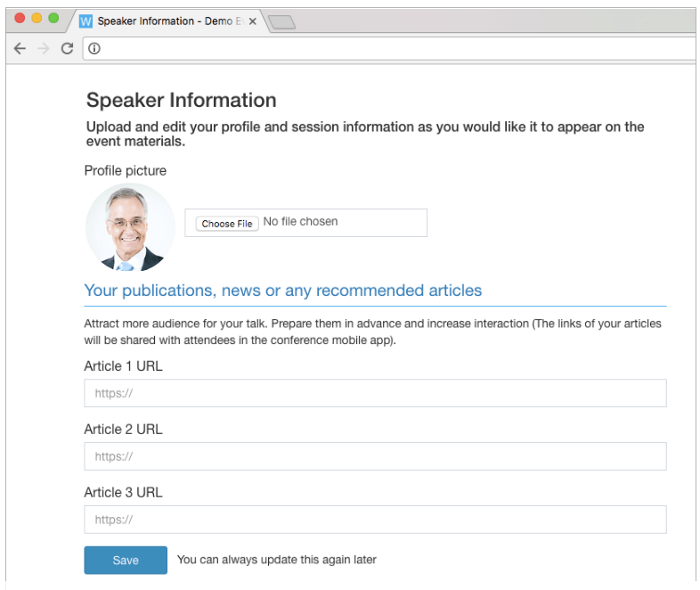The image size is (700, 590).
Task: Click the browser Back arrow
Action: point(20,49)
